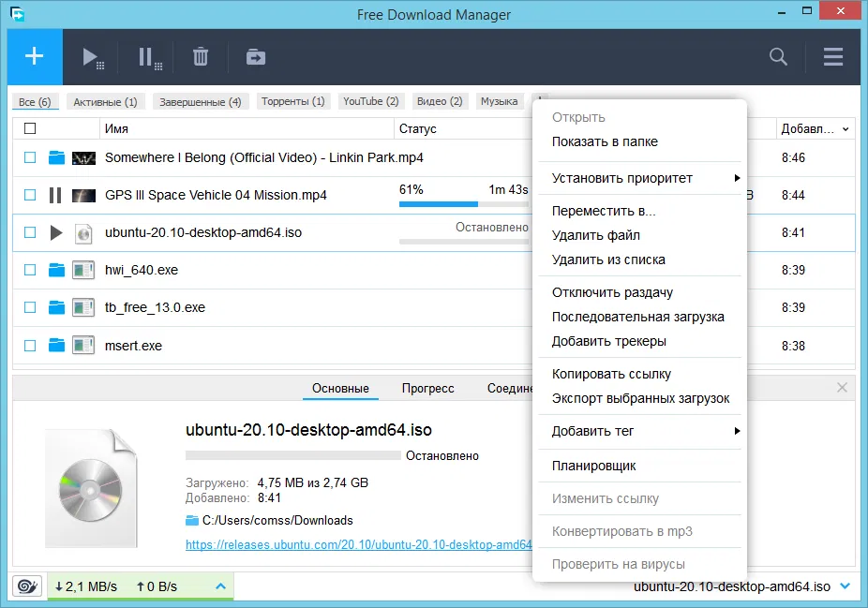
Task: Check the ubuntu-20.10 ISO checkbox
Action: 30,232
